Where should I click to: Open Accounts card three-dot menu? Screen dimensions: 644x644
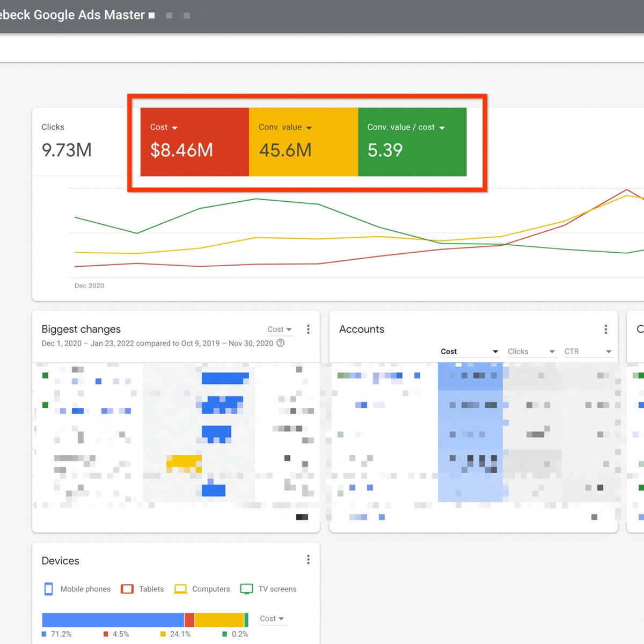[606, 330]
